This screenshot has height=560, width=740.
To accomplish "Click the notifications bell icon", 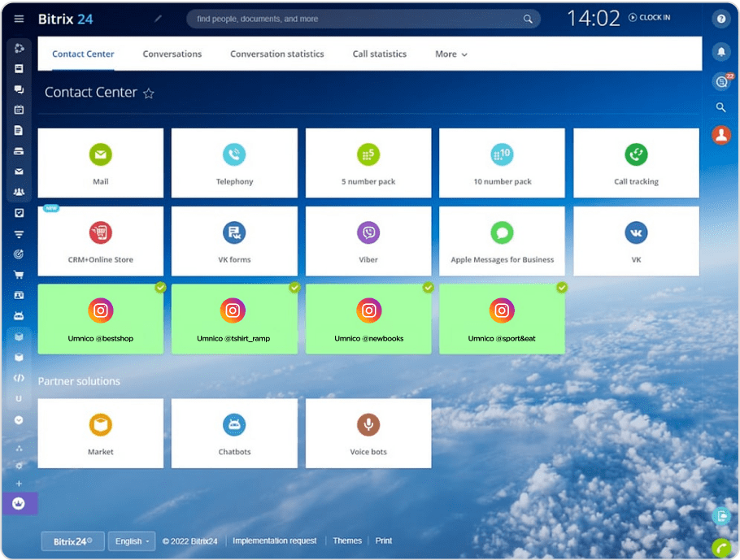I will pos(720,51).
